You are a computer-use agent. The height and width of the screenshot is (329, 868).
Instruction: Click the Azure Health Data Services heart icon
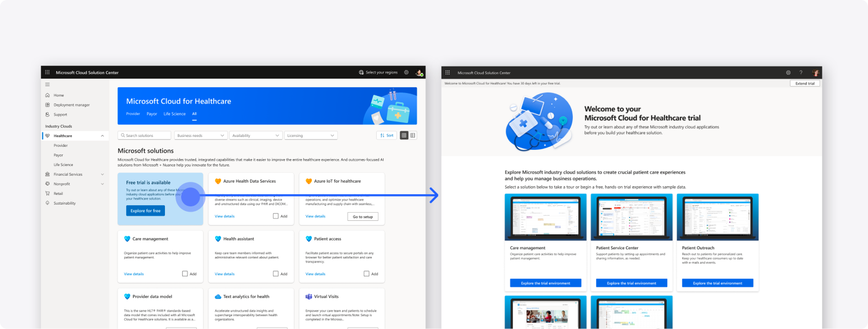tap(218, 181)
